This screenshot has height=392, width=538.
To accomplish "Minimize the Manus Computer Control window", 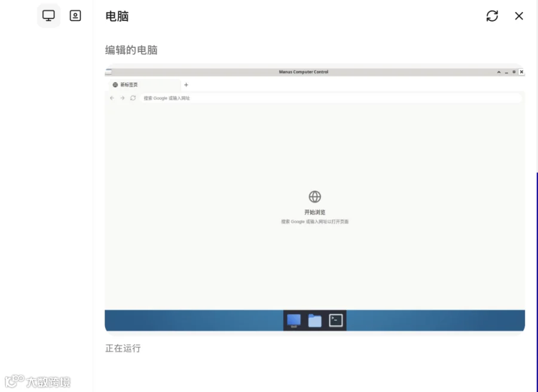I will pyautogui.click(x=506, y=72).
